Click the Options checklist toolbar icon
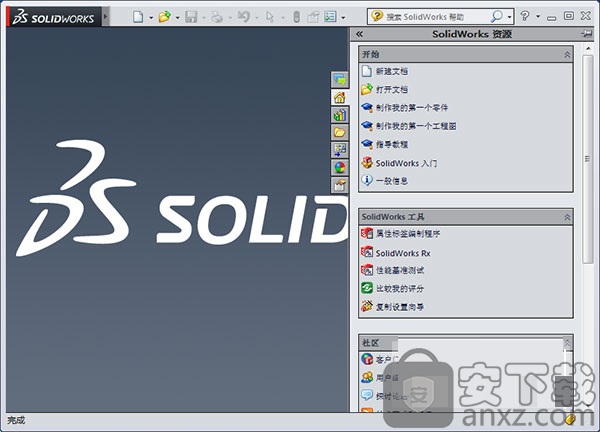 tap(330, 16)
